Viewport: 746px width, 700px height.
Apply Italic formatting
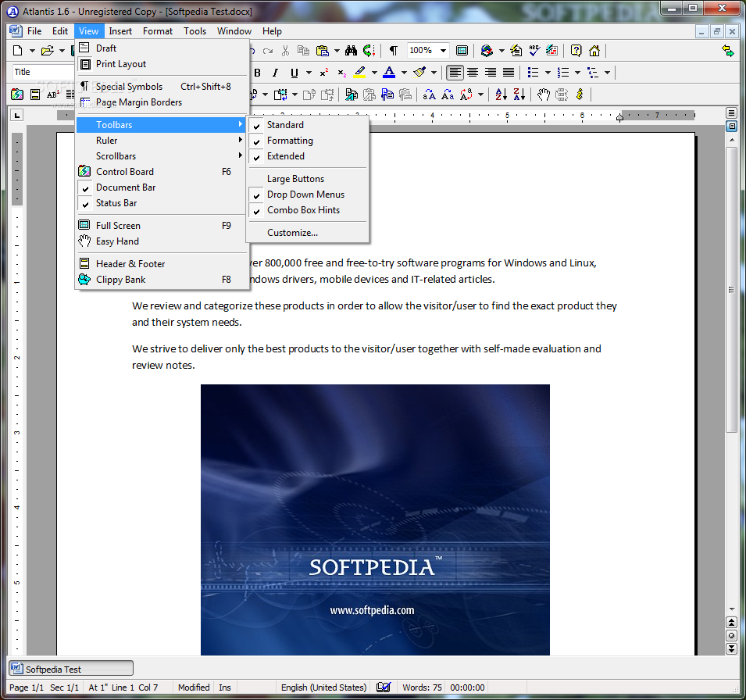click(x=275, y=73)
